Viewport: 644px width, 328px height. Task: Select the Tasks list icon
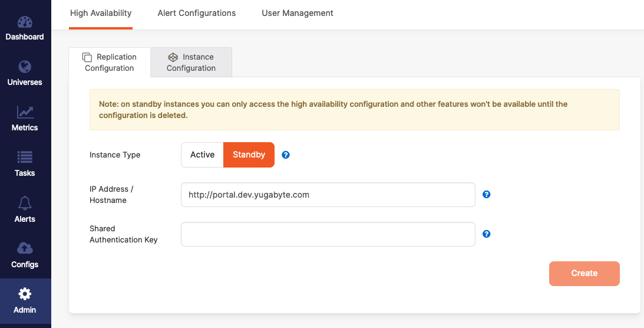(x=25, y=158)
